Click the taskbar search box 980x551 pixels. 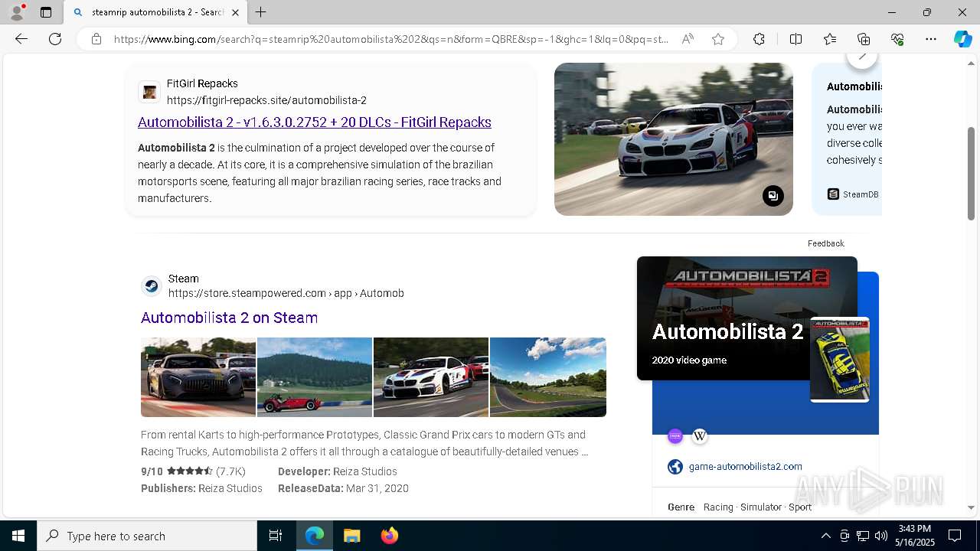click(147, 536)
